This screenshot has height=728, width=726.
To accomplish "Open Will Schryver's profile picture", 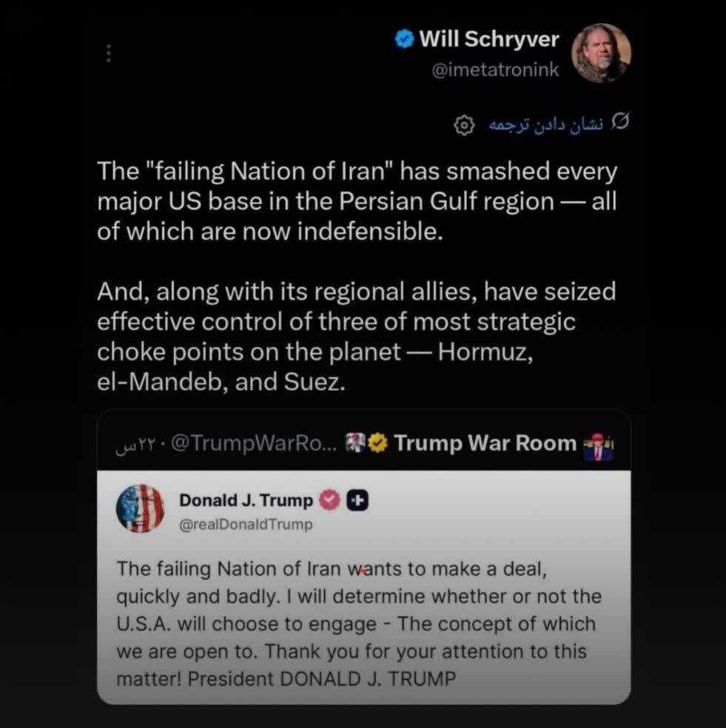I will [x=601, y=53].
